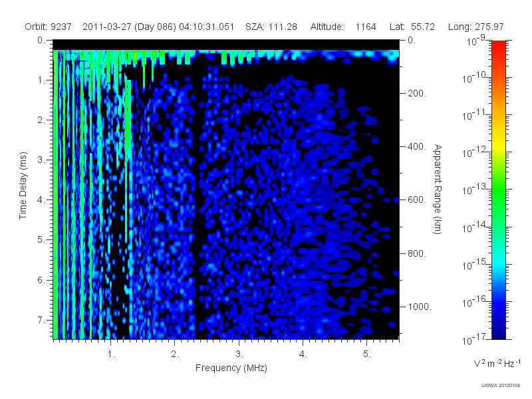Click the '7.' tick on Time Delay axis
532x399 pixels.
pyautogui.click(x=41, y=320)
